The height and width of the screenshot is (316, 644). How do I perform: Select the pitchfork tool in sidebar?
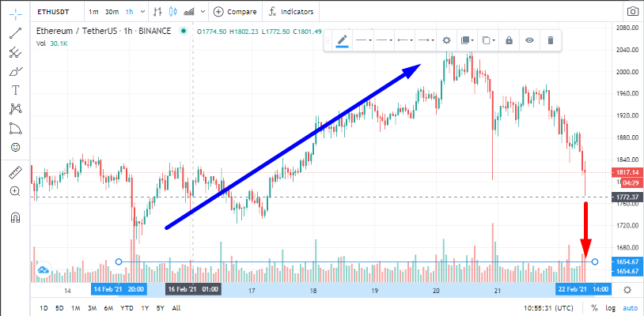click(x=16, y=52)
